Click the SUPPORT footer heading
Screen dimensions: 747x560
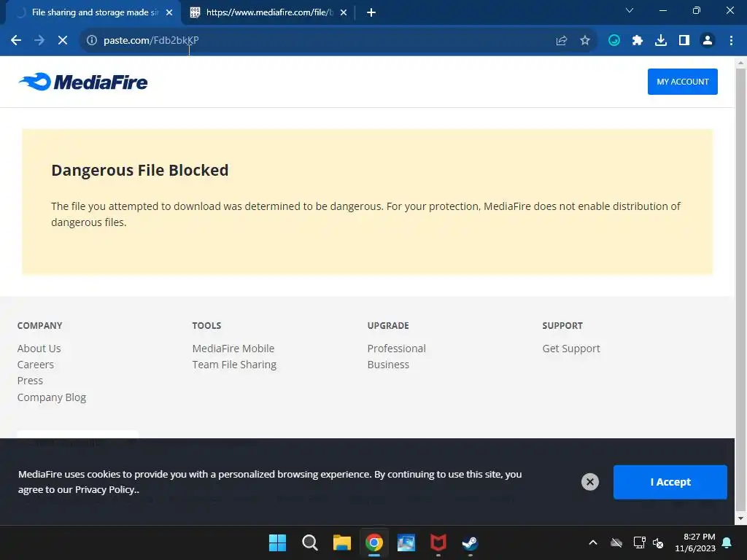[x=562, y=326]
